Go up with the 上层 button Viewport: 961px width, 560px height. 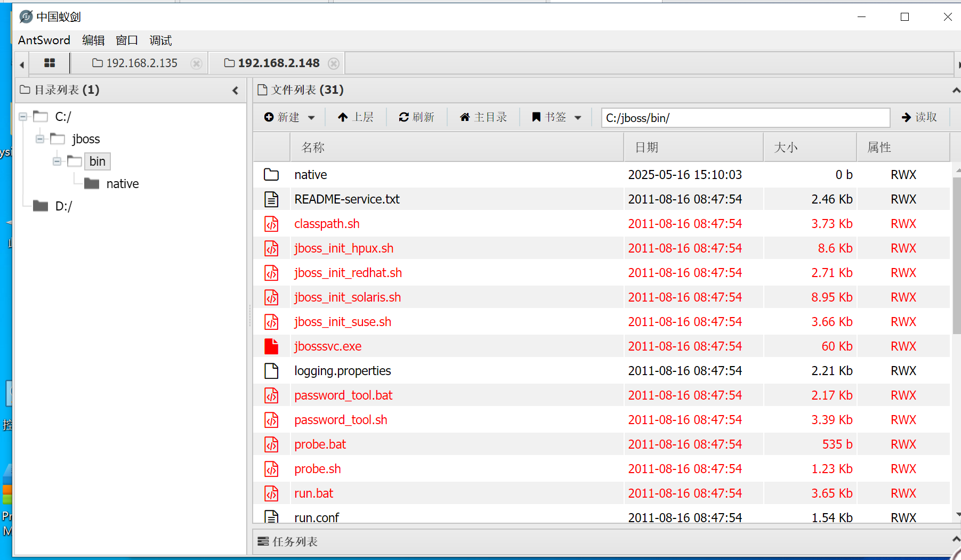point(356,117)
